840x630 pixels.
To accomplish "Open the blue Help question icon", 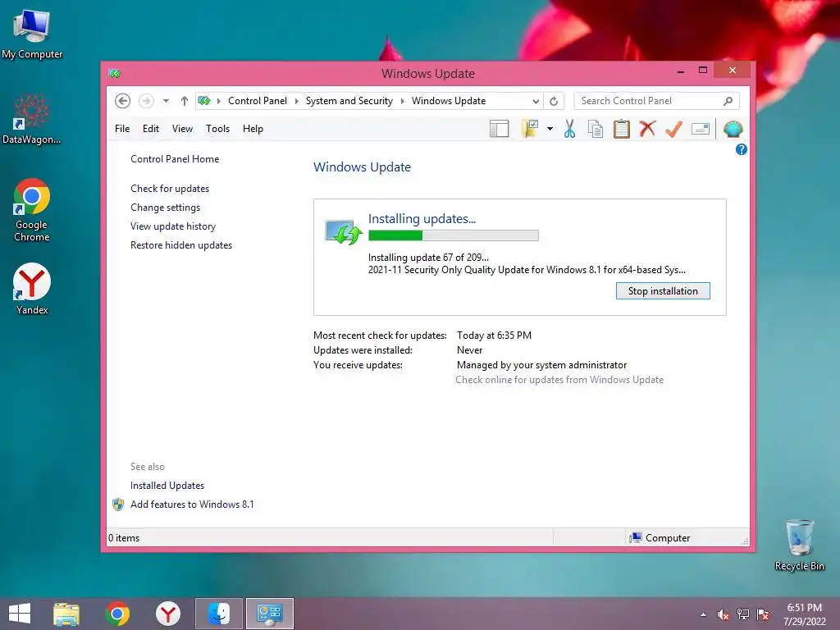I will coord(742,149).
